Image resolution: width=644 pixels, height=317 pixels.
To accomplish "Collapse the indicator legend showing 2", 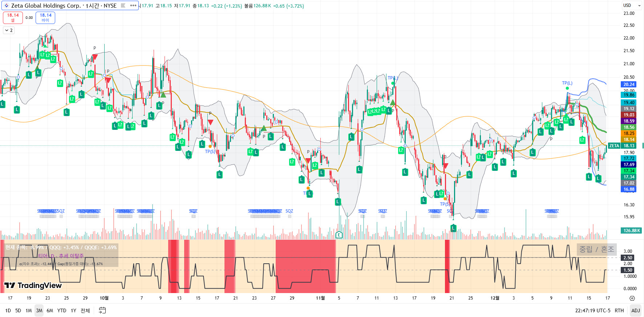I will (9, 30).
